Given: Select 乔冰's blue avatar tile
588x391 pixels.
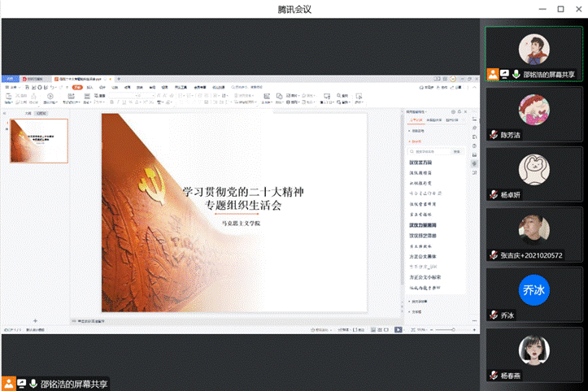Looking at the screenshot, I should click(534, 289).
